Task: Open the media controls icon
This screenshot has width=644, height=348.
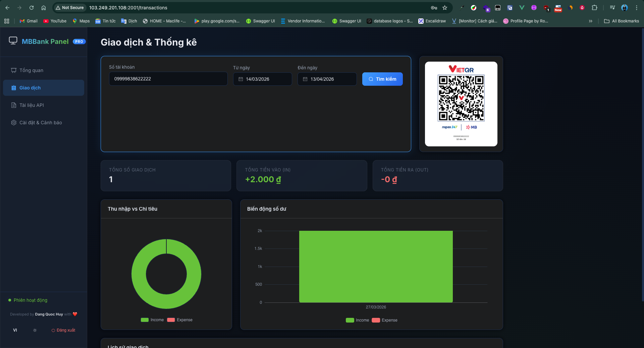Action: click(612, 8)
